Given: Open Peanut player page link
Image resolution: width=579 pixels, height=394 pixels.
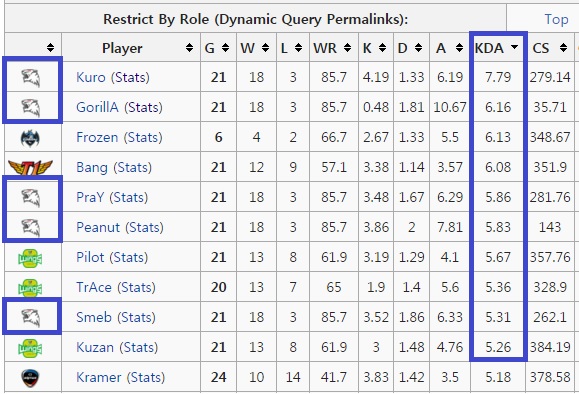Looking at the screenshot, I should click(98, 227).
